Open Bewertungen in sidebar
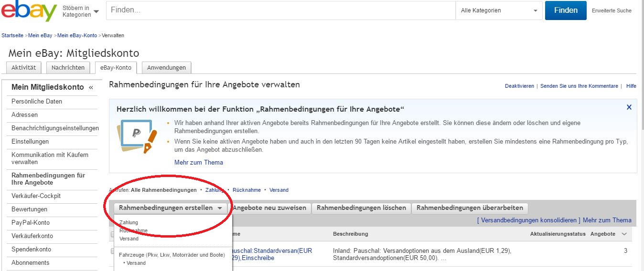Viewport: 644px width, 271px height. click(x=29, y=209)
